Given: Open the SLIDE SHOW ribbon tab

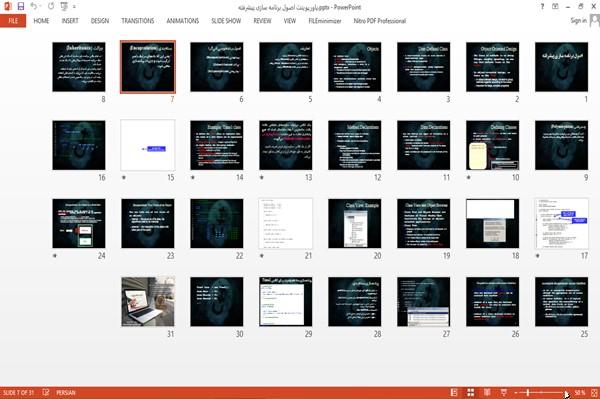Looking at the screenshot, I should (226, 21).
